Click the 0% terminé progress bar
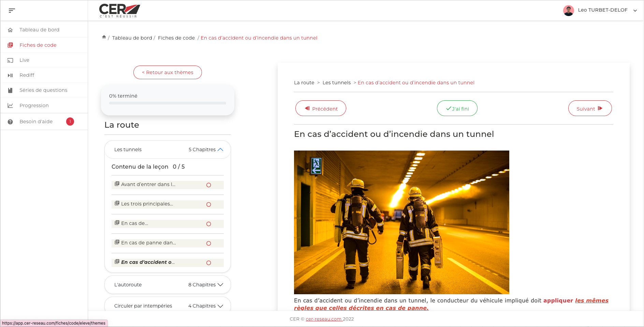The width and height of the screenshot is (644, 327). click(x=167, y=103)
